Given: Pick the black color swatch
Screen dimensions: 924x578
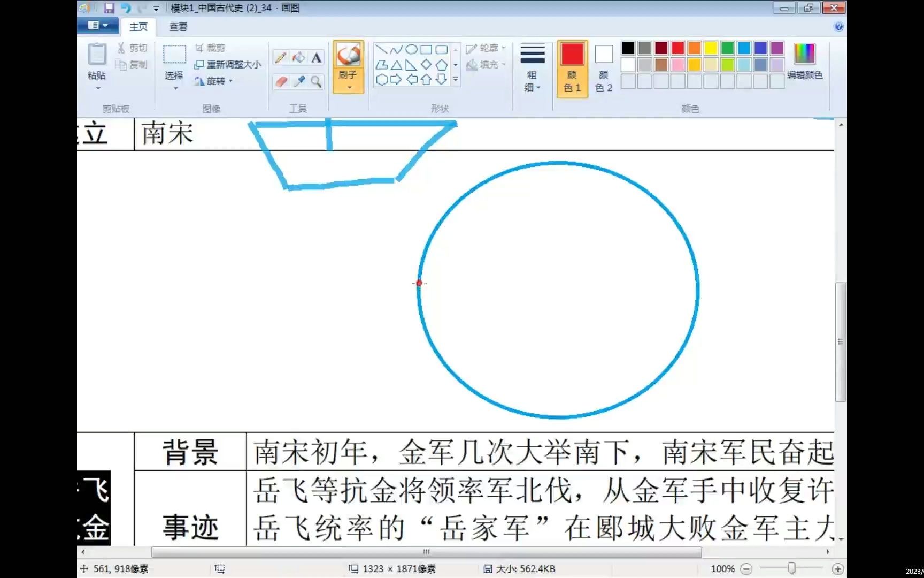Looking at the screenshot, I should coord(628,48).
